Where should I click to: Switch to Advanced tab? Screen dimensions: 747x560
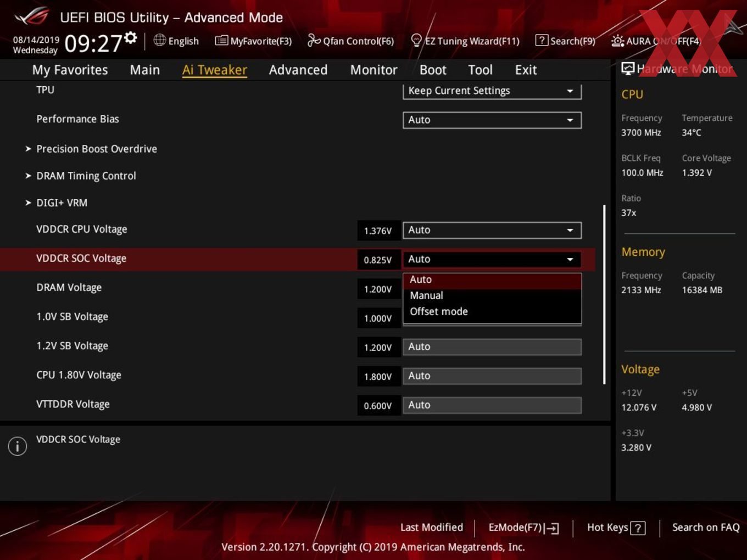(x=298, y=70)
